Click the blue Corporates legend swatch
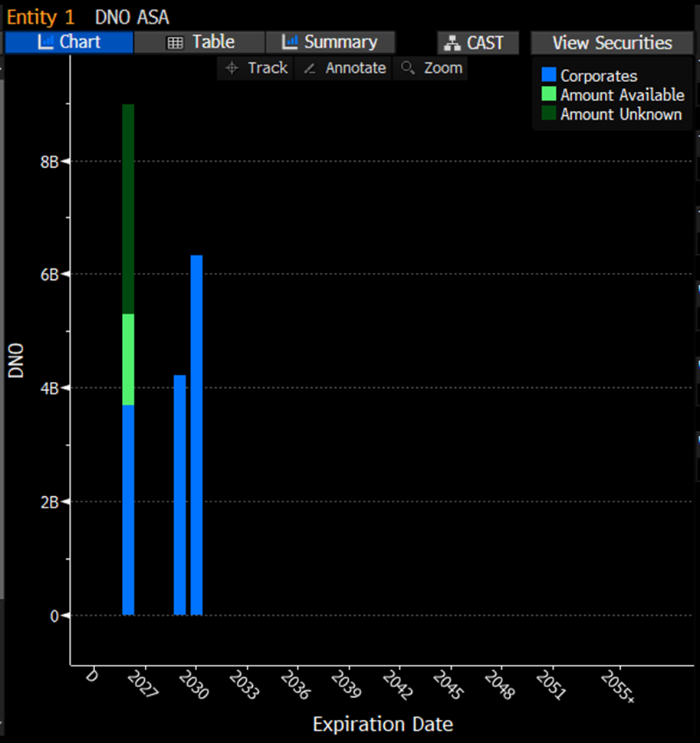700x743 pixels. tap(548, 76)
